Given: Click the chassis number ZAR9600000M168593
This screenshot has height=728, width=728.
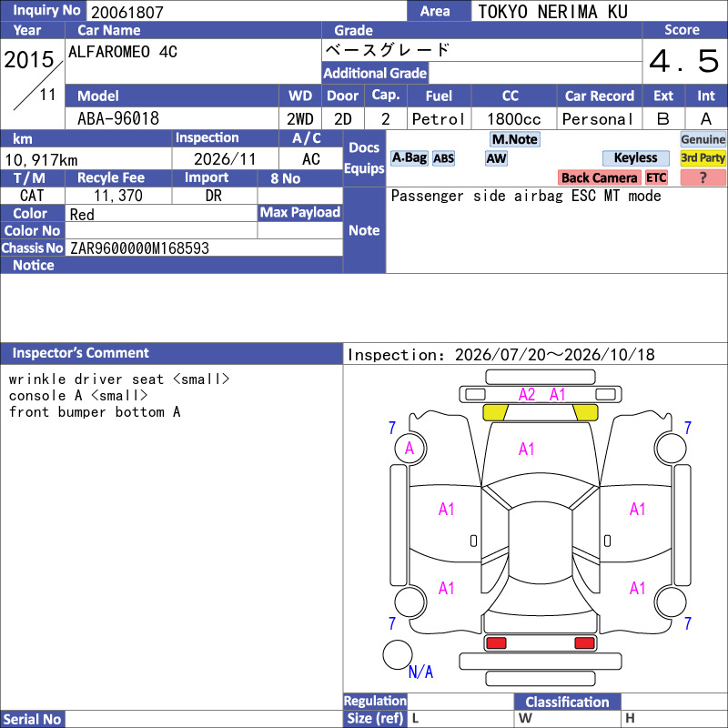Looking at the screenshot, I should click(139, 248).
